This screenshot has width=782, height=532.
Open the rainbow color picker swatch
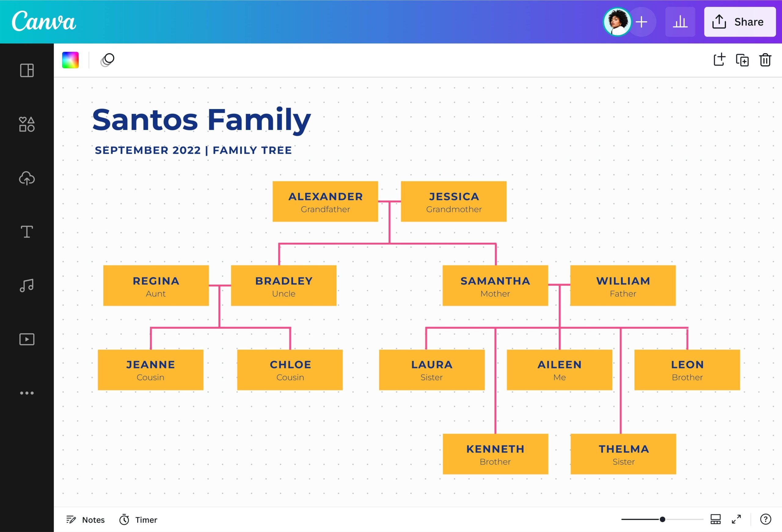pyautogui.click(x=70, y=60)
